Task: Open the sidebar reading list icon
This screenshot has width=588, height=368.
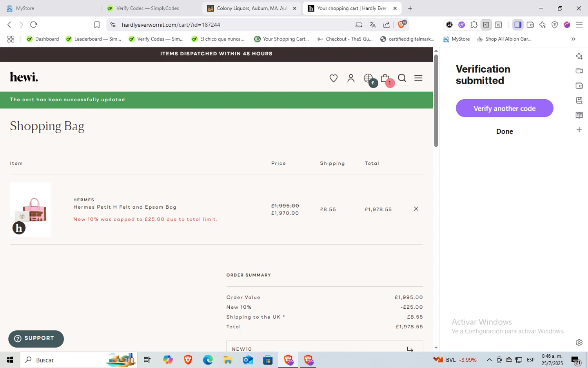Action: [579, 115]
